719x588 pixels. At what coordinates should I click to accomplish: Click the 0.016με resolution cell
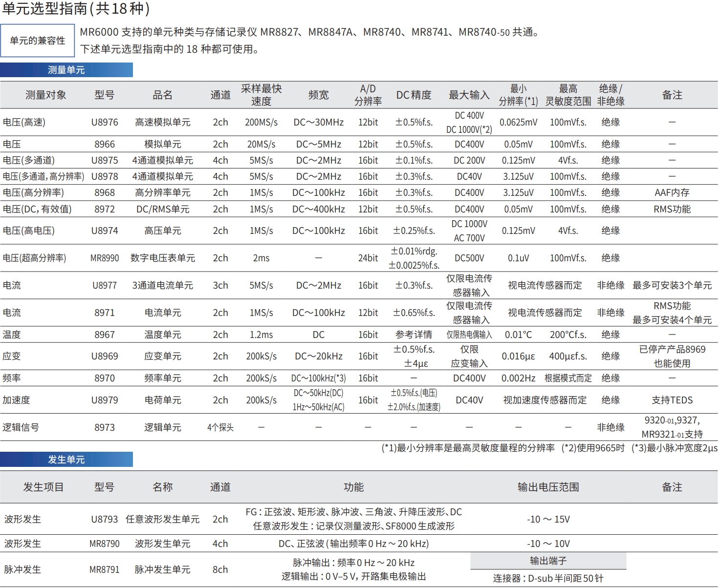tap(518, 357)
